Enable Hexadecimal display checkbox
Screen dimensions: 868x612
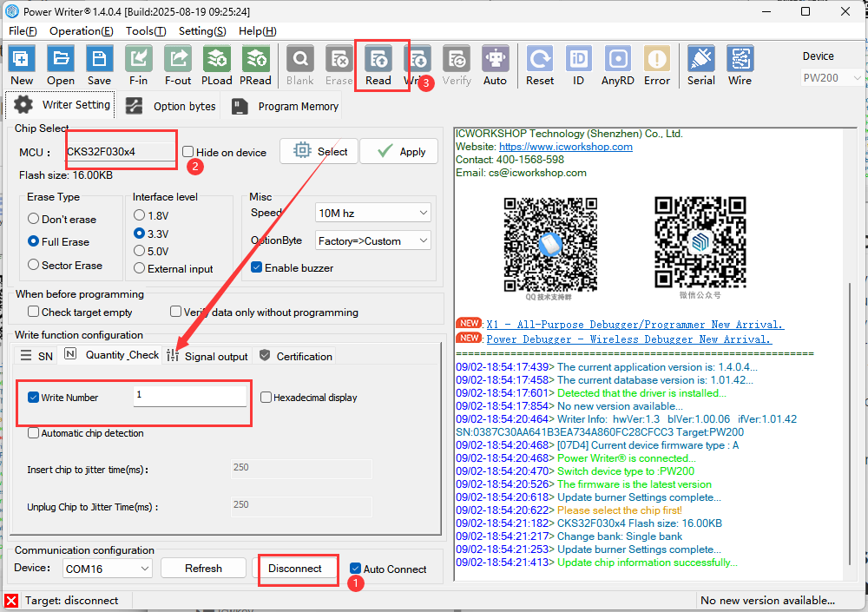point(266,397)
